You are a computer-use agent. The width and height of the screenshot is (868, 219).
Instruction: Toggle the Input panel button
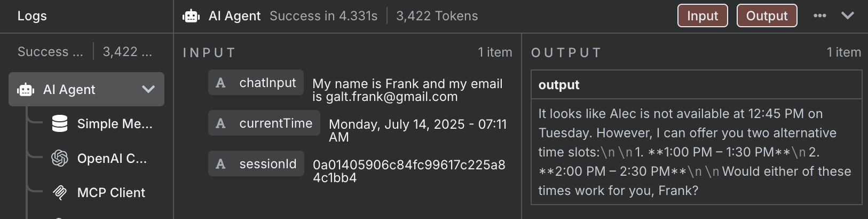703,15
